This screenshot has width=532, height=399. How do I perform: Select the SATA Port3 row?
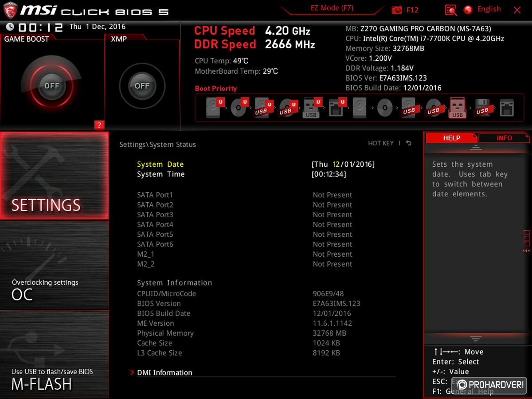coord(245,215)
